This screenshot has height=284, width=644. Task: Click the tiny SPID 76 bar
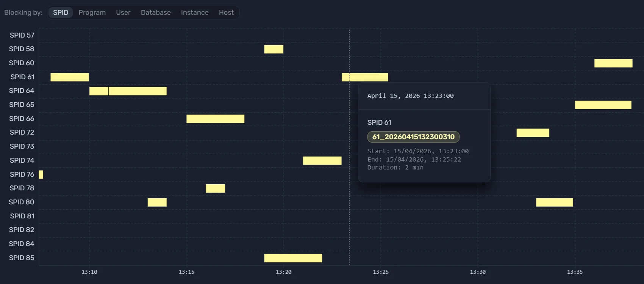pos(41,174)
